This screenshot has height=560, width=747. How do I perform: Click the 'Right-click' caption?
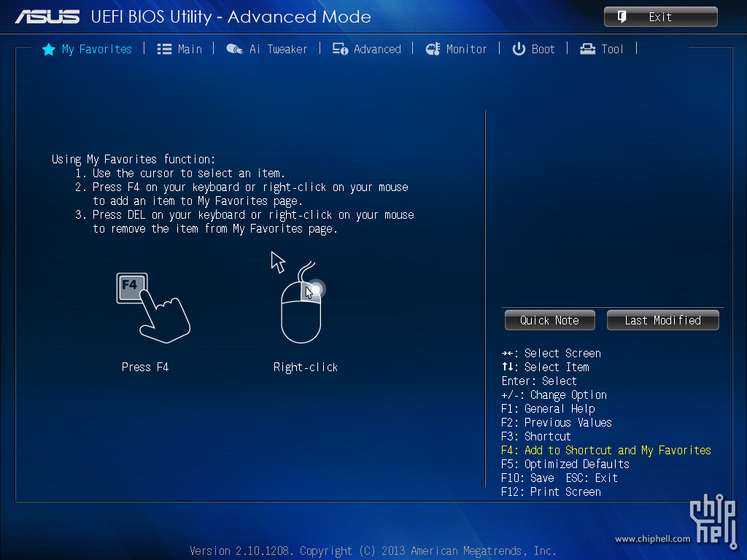point(306,367)
